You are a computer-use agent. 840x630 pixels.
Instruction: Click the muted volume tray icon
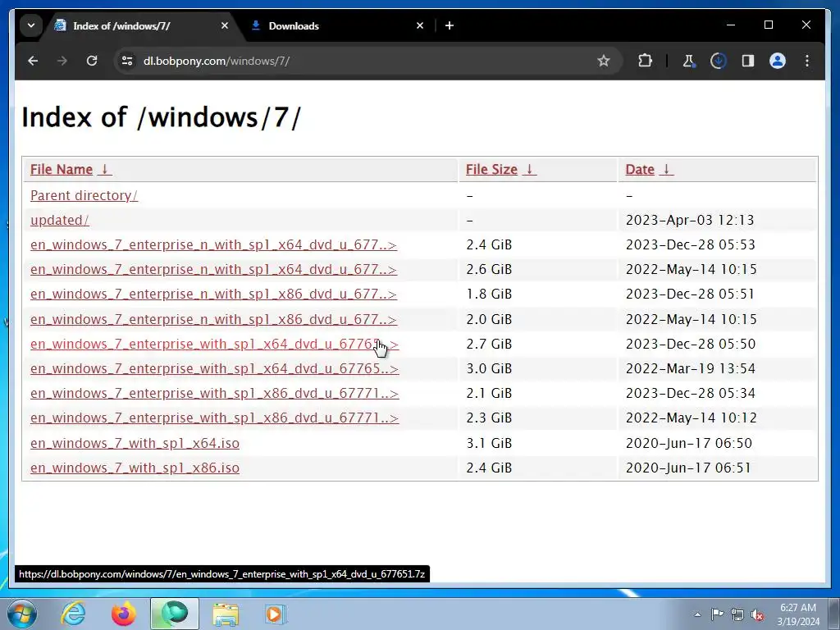pyautogui.click(x=757, y=614)
